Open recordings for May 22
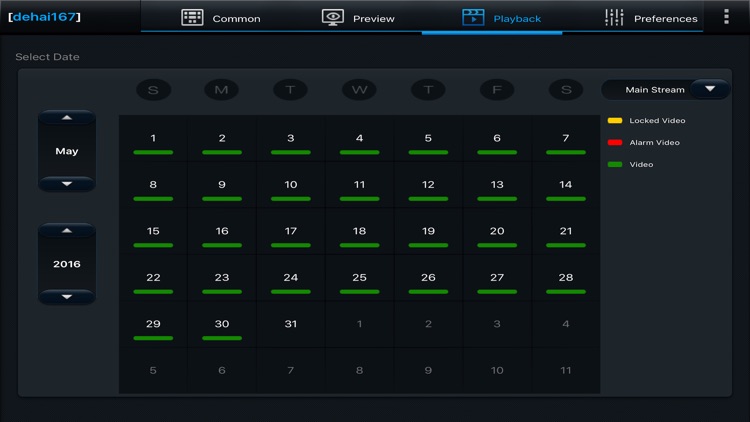750x422 pixels. click(153, 278)
